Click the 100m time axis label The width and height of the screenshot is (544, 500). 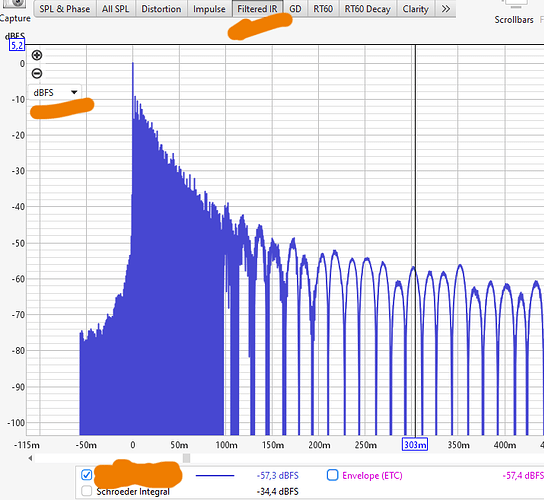(226, 445)
